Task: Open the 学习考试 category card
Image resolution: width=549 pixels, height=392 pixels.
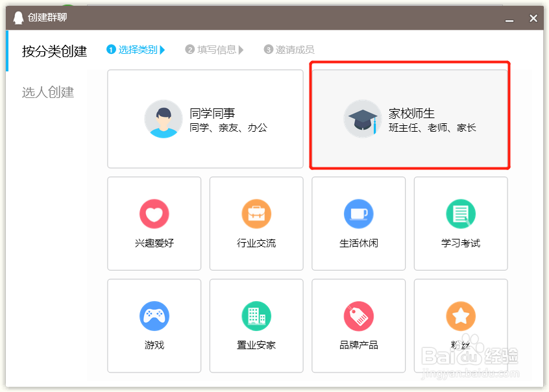Action: [460, 223]
